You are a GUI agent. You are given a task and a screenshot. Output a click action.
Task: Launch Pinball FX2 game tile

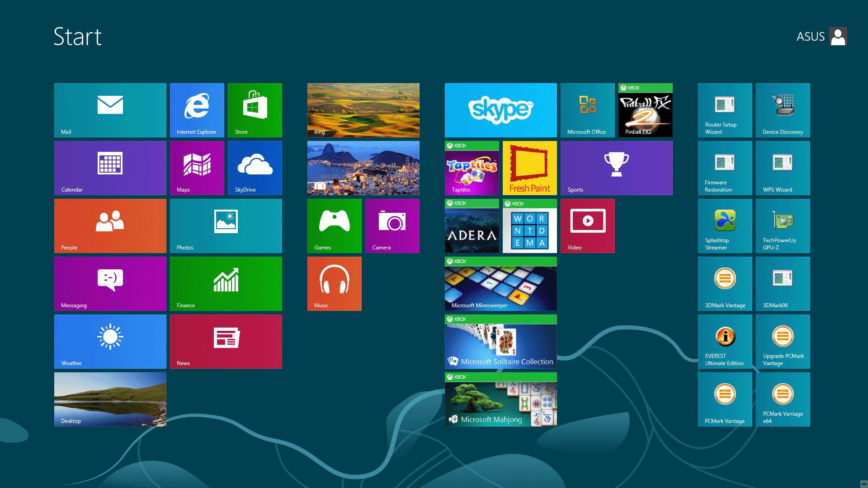point(646,110)
